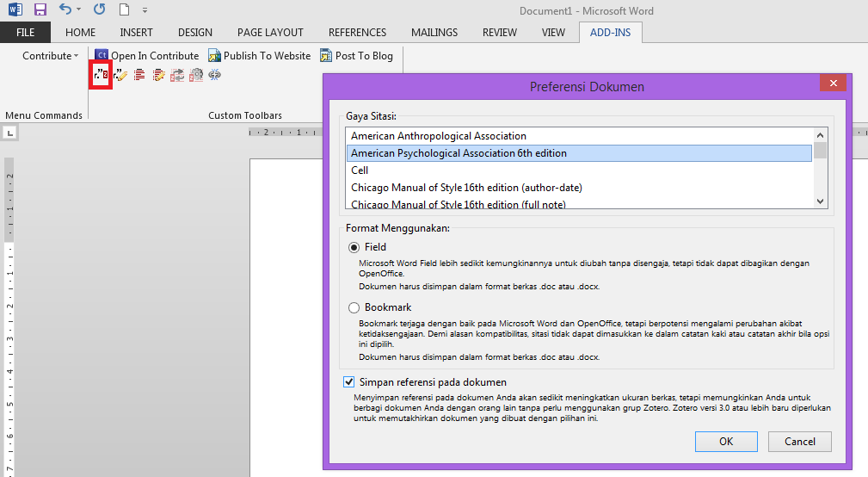Click the Undo arrow icon
The width and height of the screenshot is (868, 477).
[x=65, y=9]
